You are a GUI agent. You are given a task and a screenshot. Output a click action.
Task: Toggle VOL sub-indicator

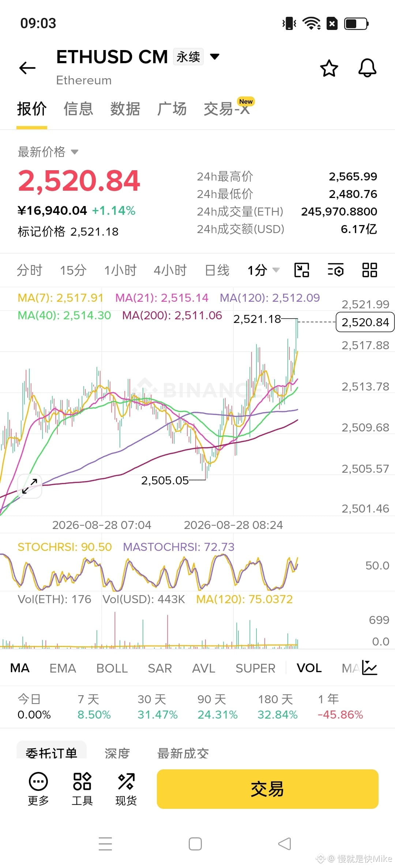coord(309,668)
